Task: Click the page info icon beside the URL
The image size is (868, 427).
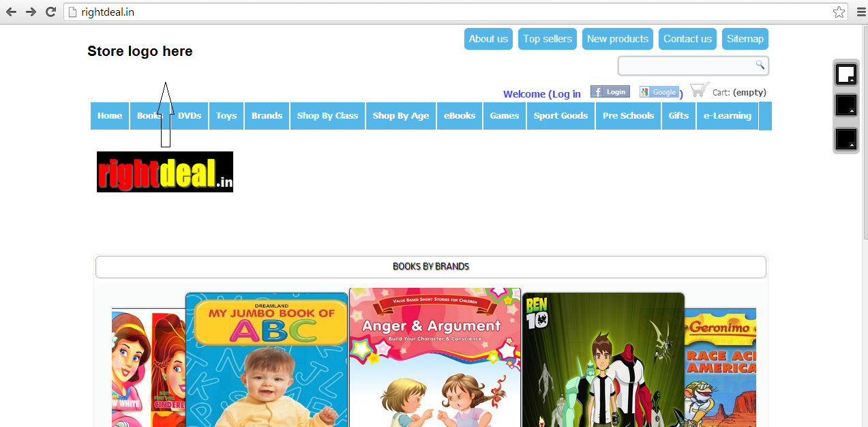Action: click(72, 12)
